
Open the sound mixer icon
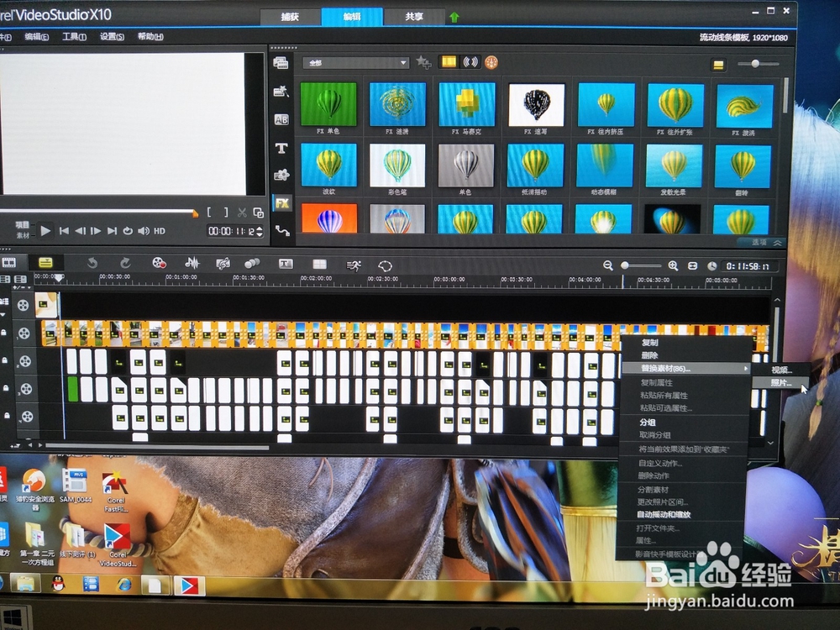coord(192,262)
